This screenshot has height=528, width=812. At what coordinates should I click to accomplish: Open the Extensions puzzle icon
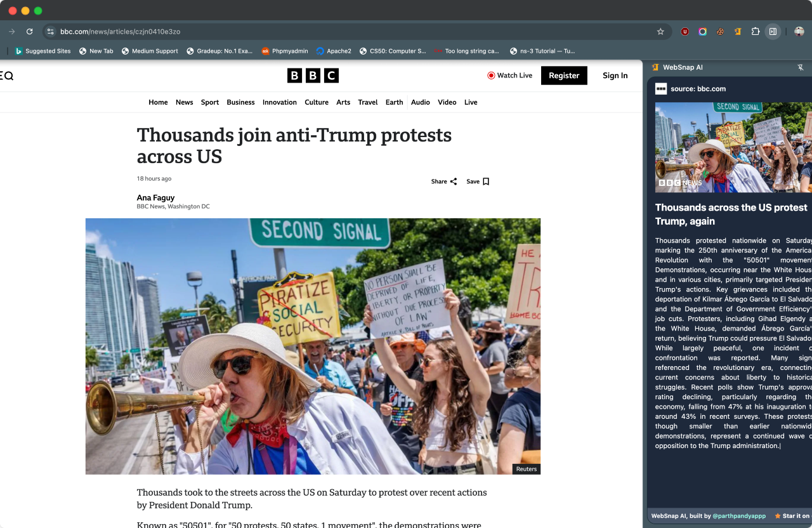(756, 32)
